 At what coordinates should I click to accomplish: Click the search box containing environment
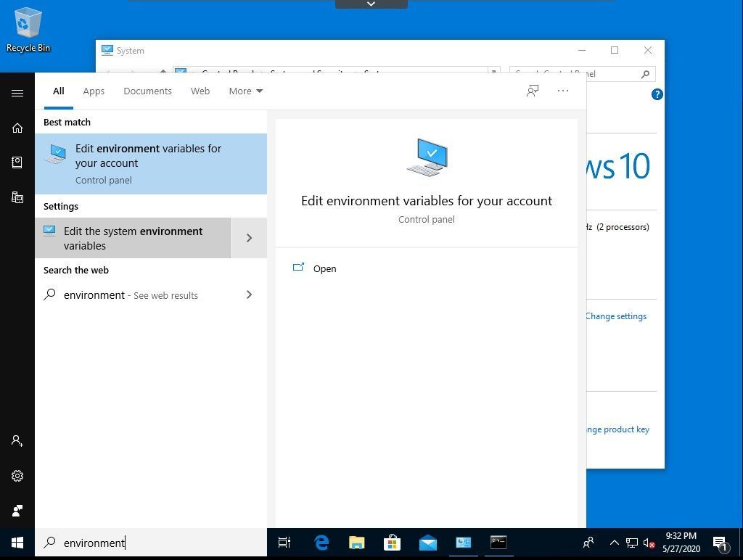(x=151, y=543)
